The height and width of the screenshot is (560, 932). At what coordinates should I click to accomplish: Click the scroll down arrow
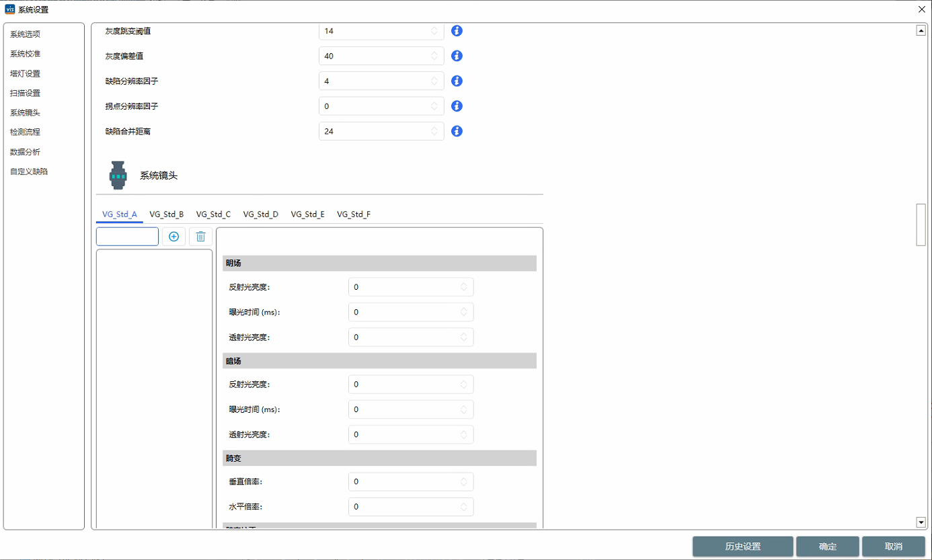[921, 522]
